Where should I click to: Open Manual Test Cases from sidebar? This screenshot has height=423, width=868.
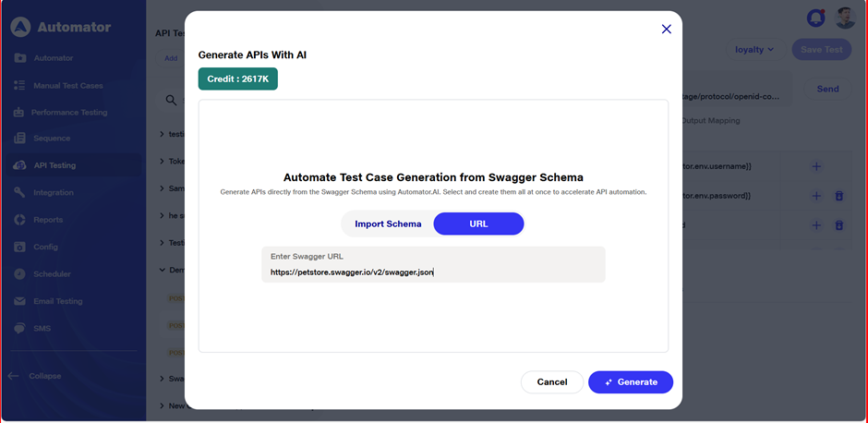[67, 85]
